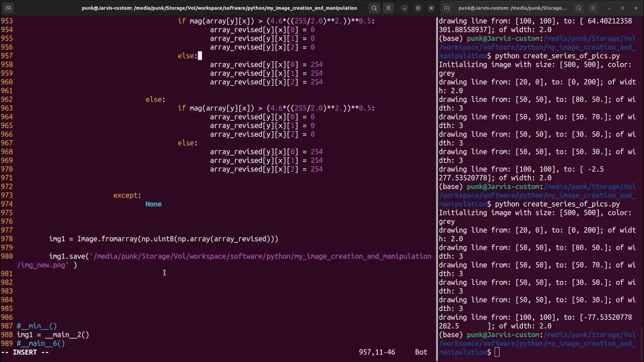Click the 'Bot' scroll indicator in status line
The height and width of the screenshot is (362, 644).
(421, 352)
